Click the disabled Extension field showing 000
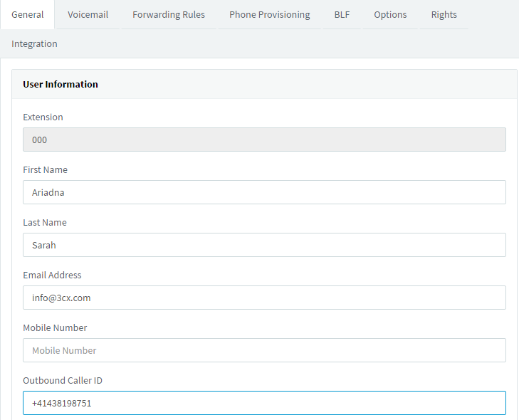519x420 pixels. pos(264,140)
